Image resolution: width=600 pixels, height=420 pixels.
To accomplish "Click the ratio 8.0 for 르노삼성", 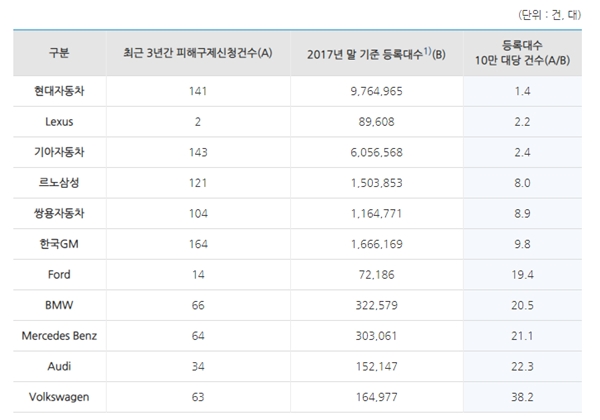I will 522,183.
